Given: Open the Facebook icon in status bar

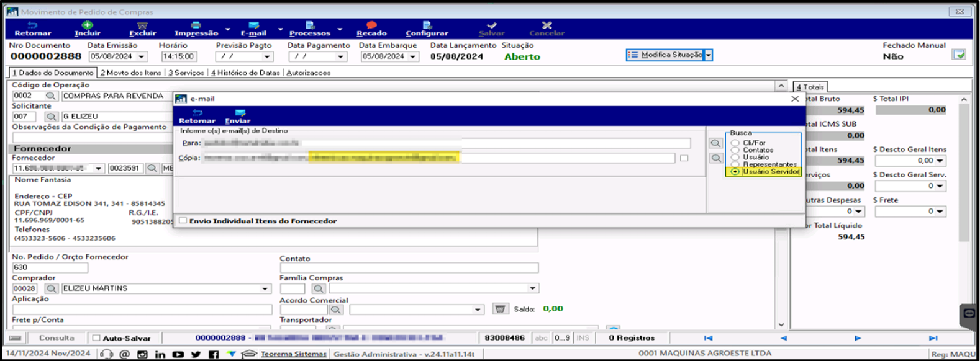Looking at the screenshot, I should click(214, 354).
